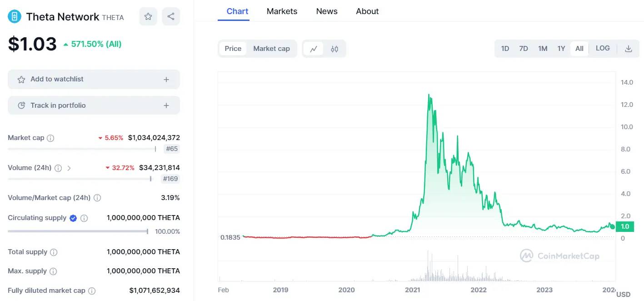Click the 0.1835 starting price label
Image resolution: width=644 pixels, height=301 pixels.
pyautogui.click(x=230, y=237)
